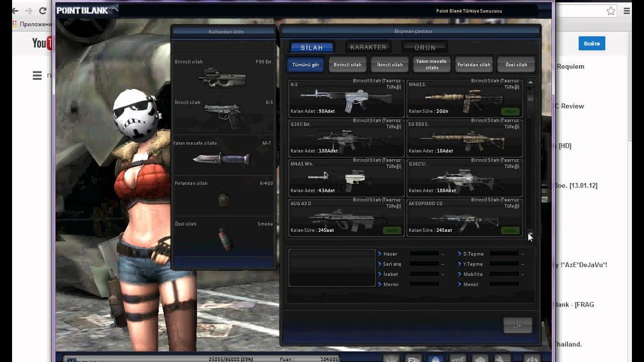Select the K-2 assault rifle card
This screenshot has height=362, width=644.
[346, 99]
